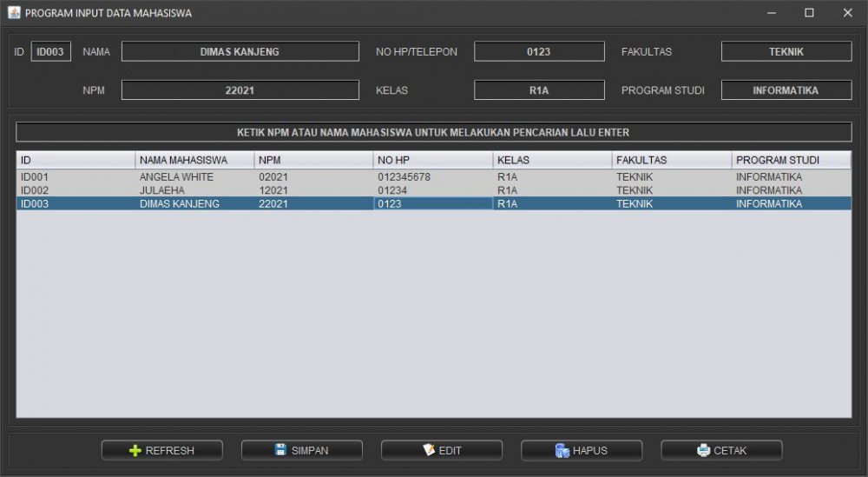Screen dimensions: 868x477
Task: Click into the NPM text field
Action: coord(240,90)
